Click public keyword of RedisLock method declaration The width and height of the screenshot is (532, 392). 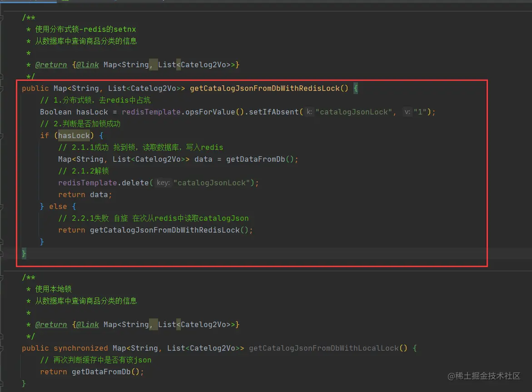tap(35, 89)
